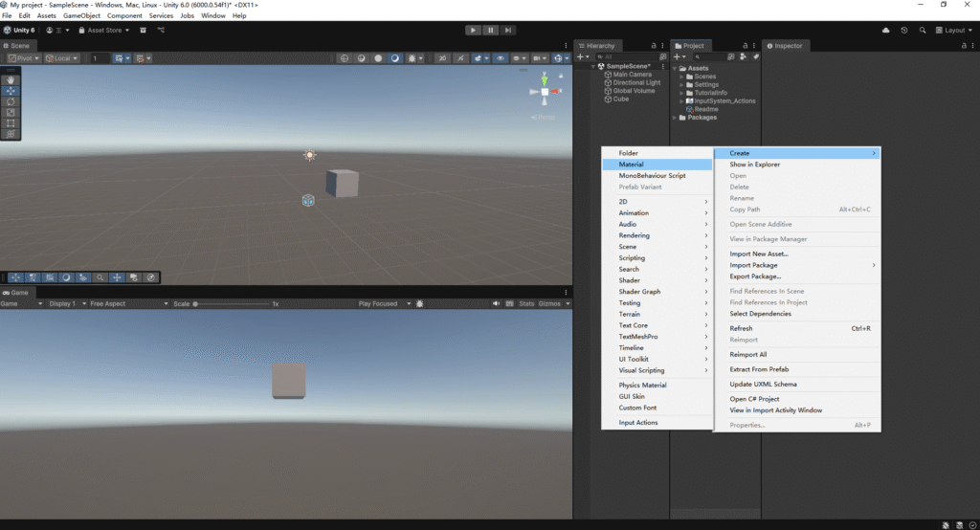The height and width of the screenshot is (530, 980).
Task: Select Show in Explorer
Action: coord(797,165)
